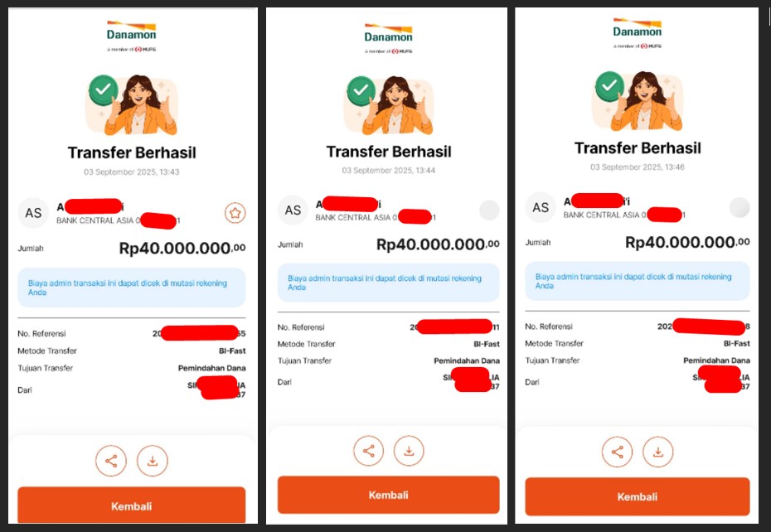Click AS avatar on 13:46 receipt

[541, 207]
